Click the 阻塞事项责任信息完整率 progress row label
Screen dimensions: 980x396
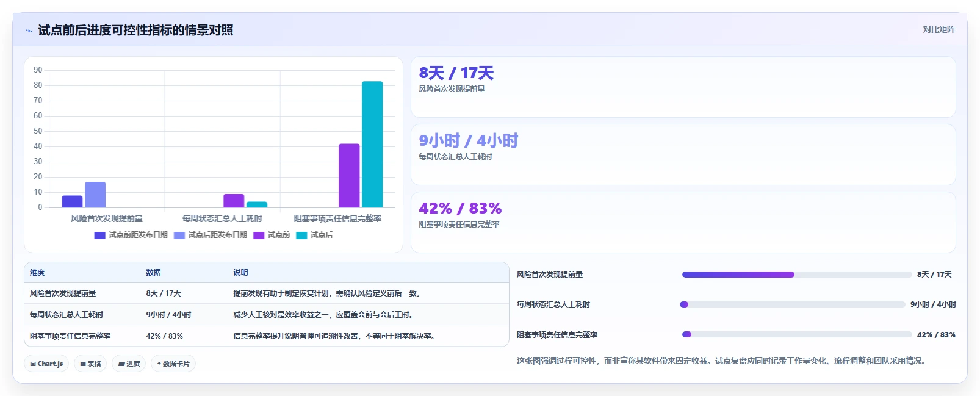(x=557, y=335)
